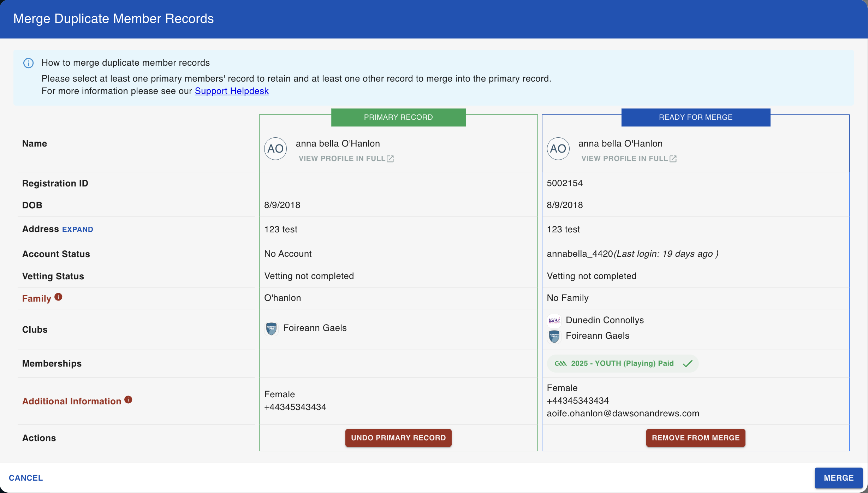Screen dimensions: 868x493
Task: Click the Foireann Gaels crest in the primary record
Action: (271, 328)
